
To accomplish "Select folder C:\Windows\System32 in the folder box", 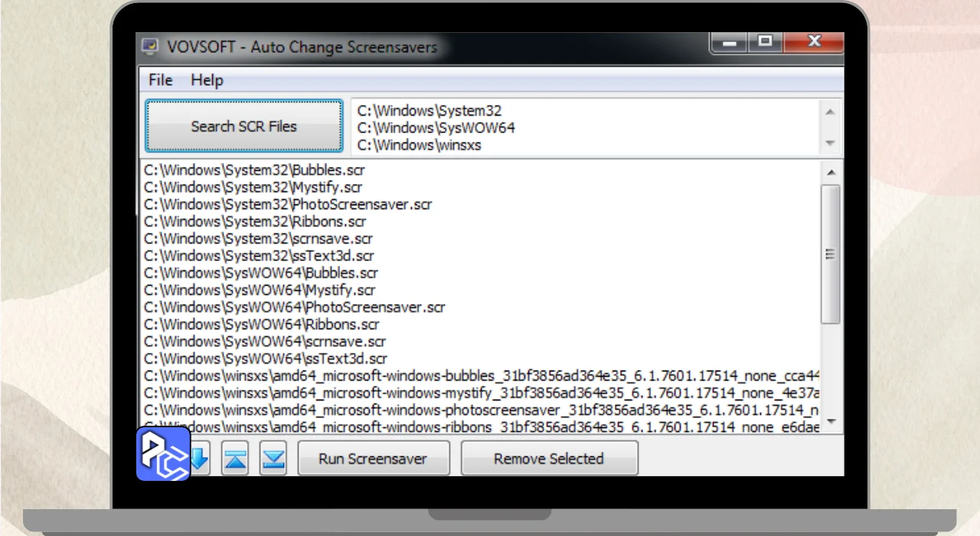I will click(x=430, y=111).
